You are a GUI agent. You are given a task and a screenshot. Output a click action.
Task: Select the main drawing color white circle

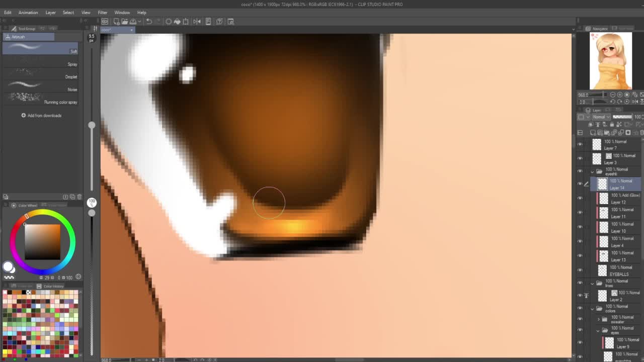(x=8, y=267)
